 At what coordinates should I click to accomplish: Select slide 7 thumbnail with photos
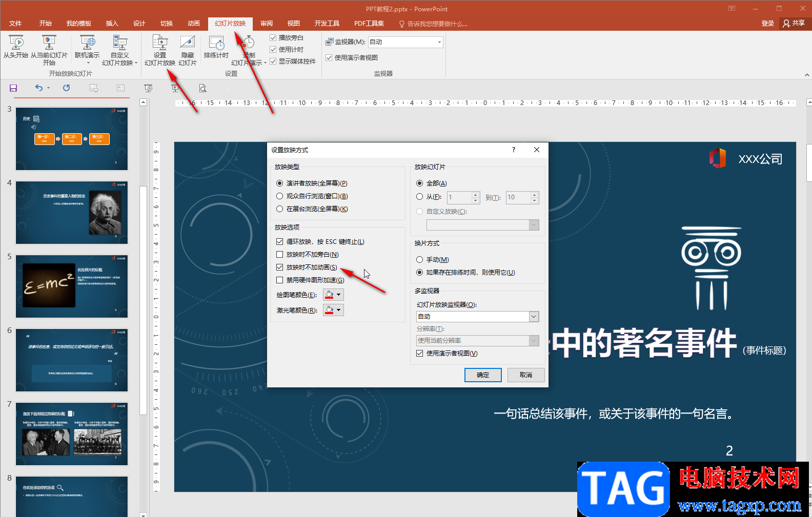(x=72, y=434)
